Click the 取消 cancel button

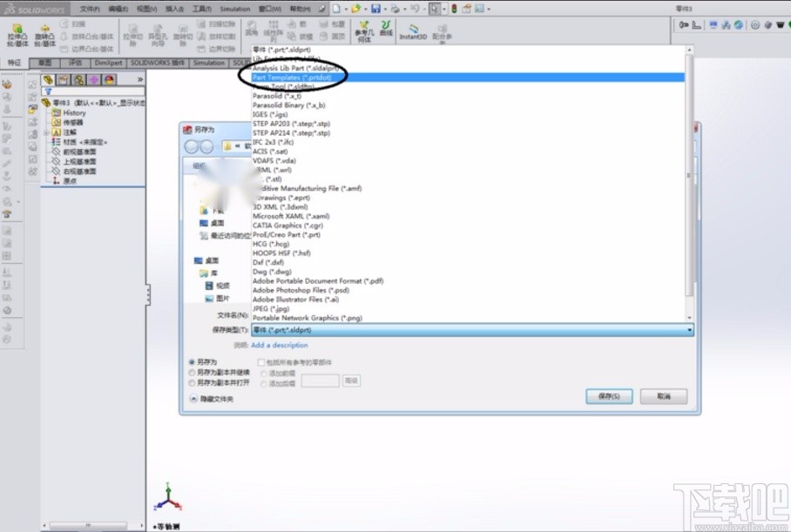pyautogui.click(x=663, y=396)
